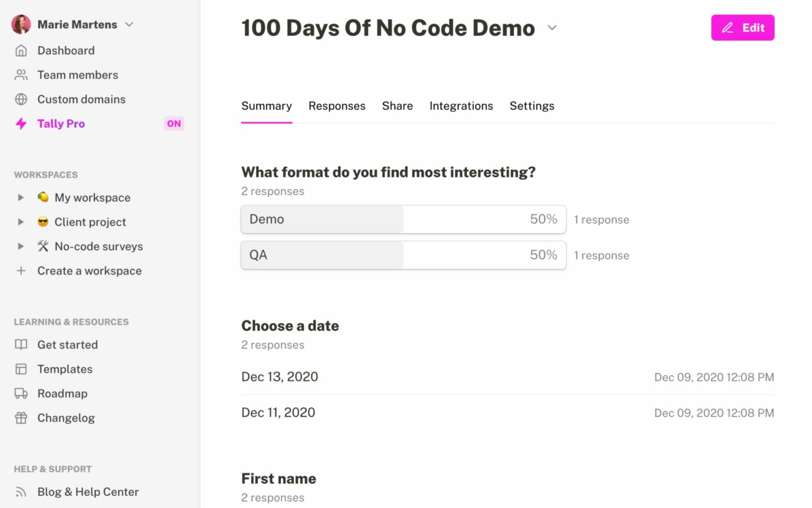Click the Team members icon in sidebar

(x=21, y=75)
